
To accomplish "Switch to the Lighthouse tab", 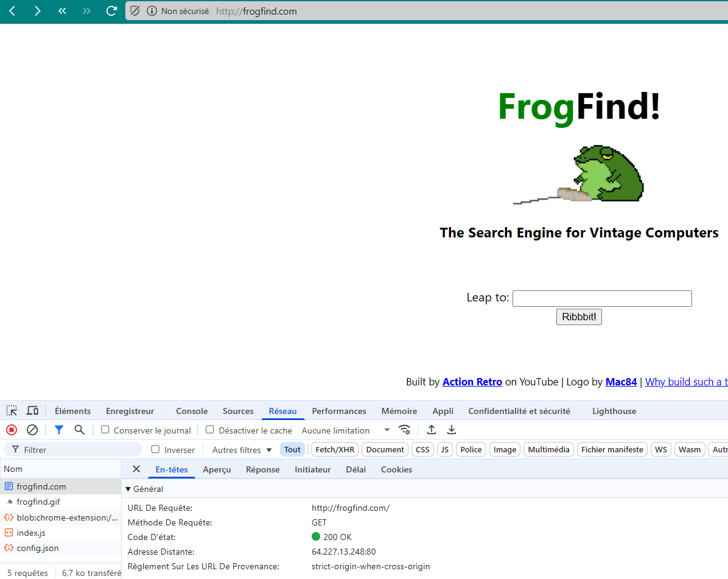I will tap(614, 411).
